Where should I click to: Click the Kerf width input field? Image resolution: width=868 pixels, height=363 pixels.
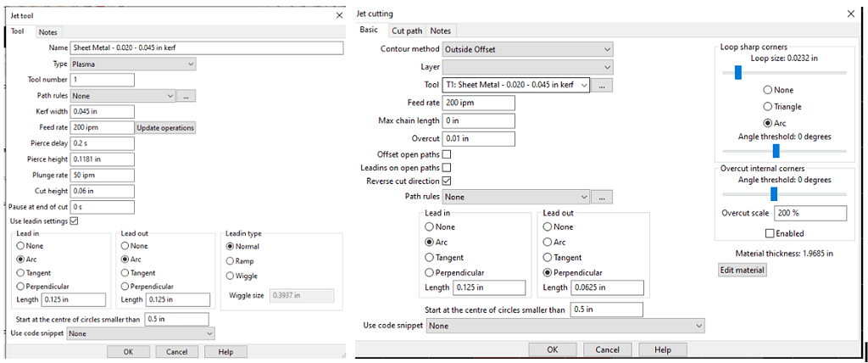tap(103, 111)
